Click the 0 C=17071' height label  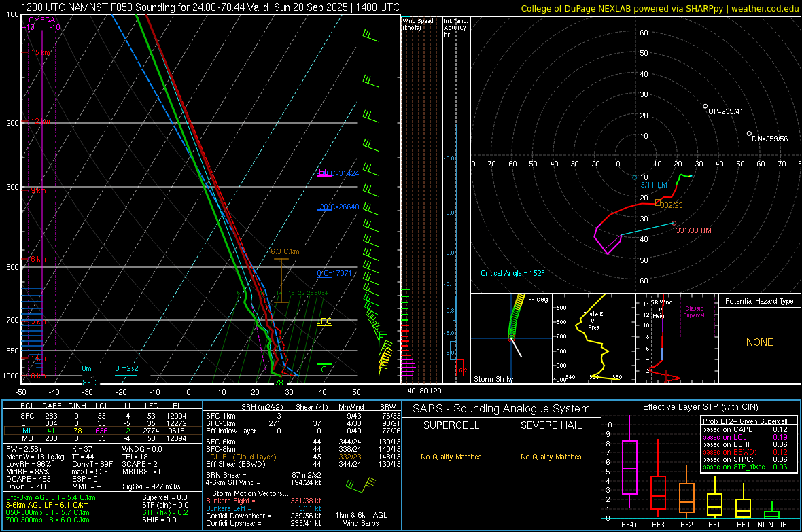pyautogui.click(x=335, y=273)
